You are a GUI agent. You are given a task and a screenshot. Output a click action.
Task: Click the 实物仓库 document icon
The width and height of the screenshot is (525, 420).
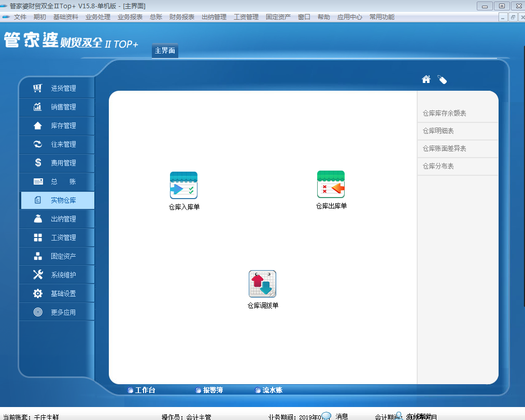38,200
